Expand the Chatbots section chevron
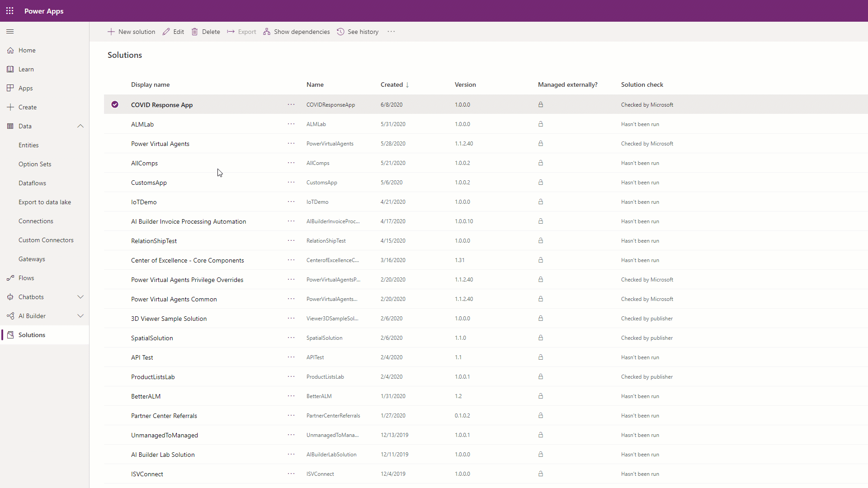The height and width of the screenshot is (488, 868). click(x=80, y=297)
